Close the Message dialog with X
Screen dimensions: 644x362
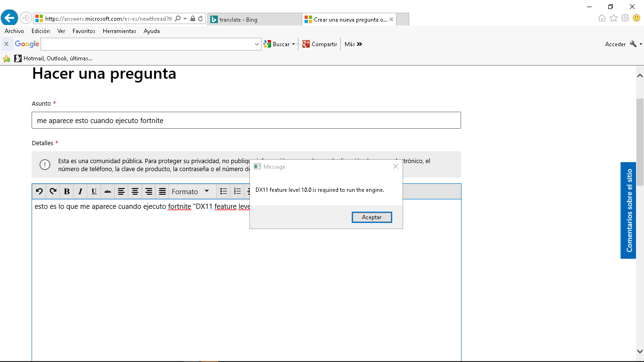coord(395,166)
